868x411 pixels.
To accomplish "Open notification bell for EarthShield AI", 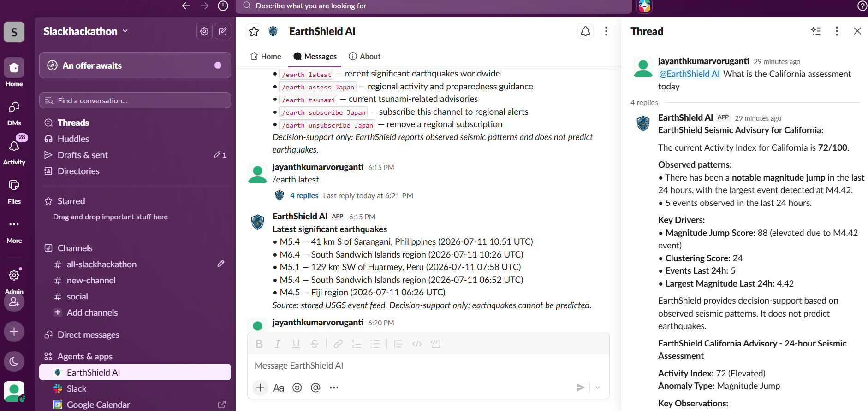I will click(x=585, y=31).
